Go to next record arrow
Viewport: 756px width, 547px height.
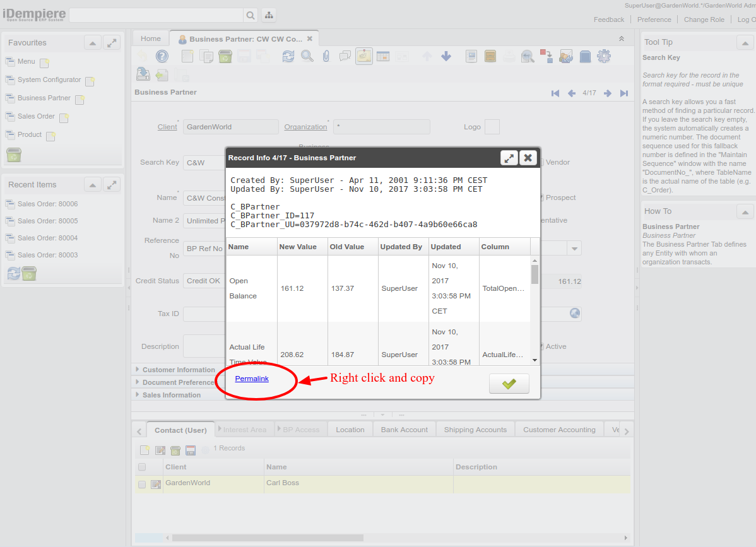pyautogui.click(x=608, y=93)
